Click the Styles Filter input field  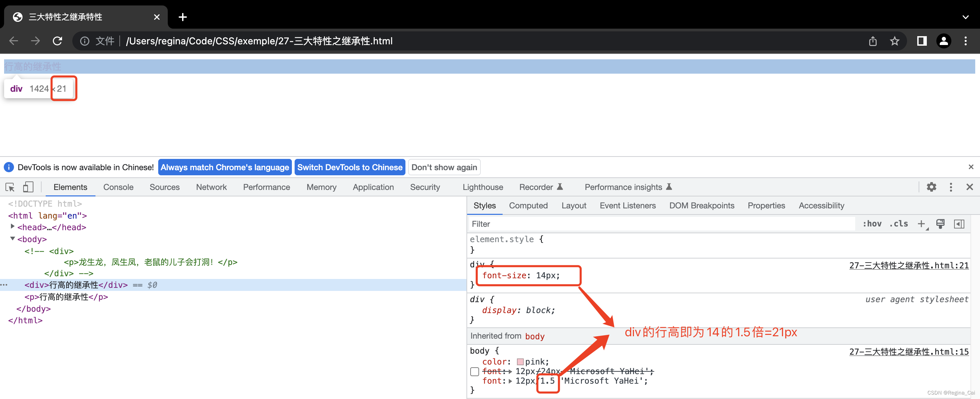pos(662,224)
